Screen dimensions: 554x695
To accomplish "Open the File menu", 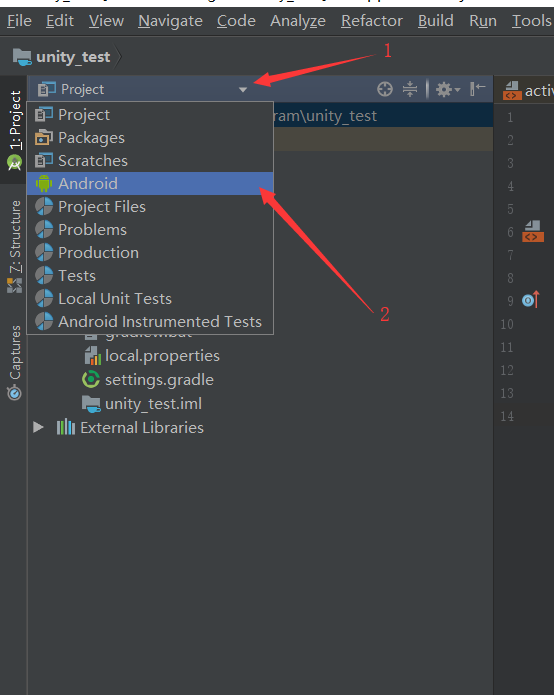I will tap(19, 21).
